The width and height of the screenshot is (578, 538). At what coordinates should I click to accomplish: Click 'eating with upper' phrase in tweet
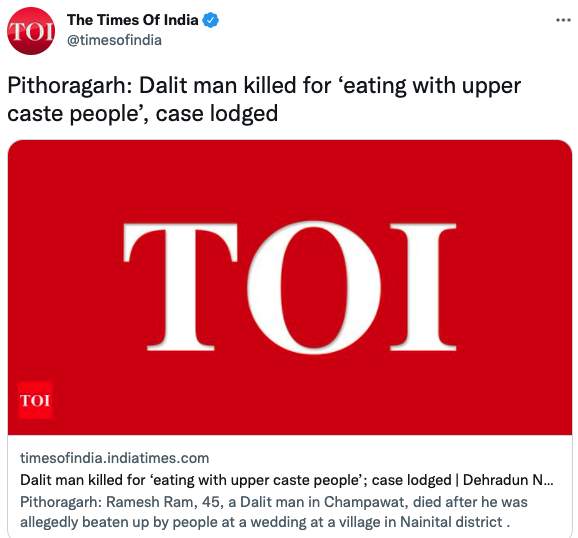(x=432, y=86)
